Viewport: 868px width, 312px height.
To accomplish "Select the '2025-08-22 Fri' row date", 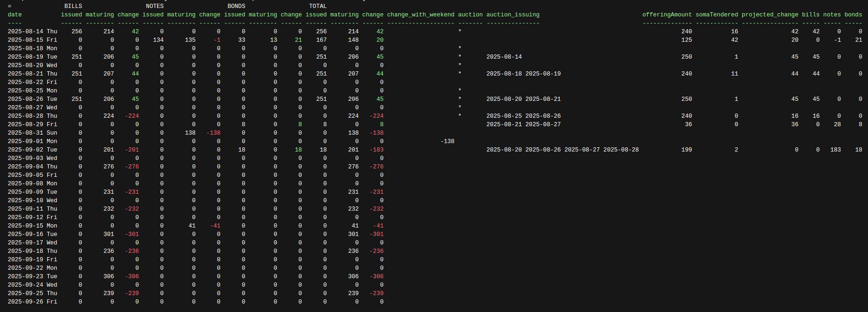I will [x=32, y=82].
